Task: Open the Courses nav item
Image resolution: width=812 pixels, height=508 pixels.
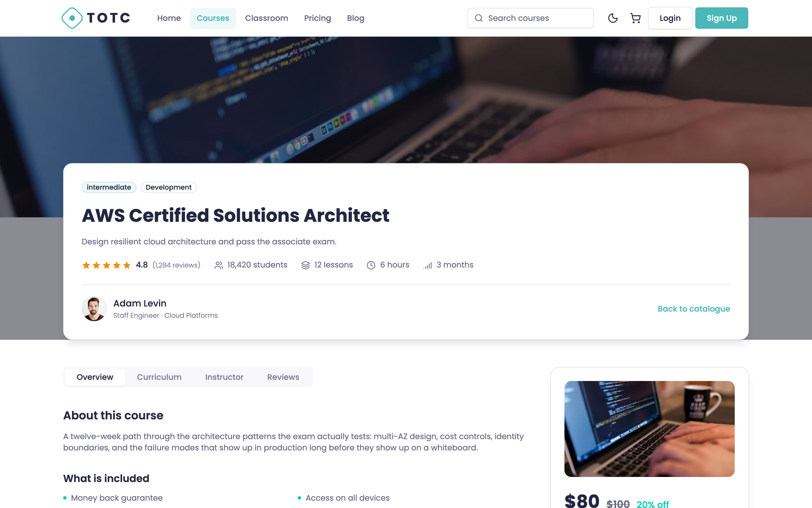Action: [x=213, y=18]
